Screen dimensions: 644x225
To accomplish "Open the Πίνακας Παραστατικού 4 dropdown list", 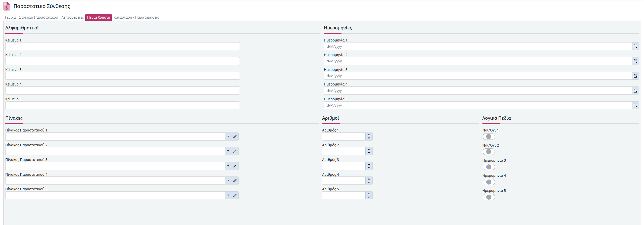I will 228,181.
